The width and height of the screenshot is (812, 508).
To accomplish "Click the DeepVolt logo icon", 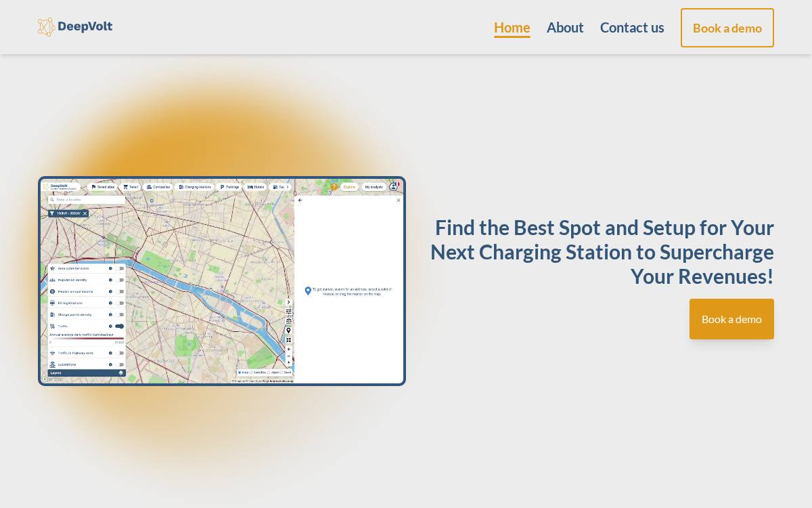I will (x=46, y=27).
